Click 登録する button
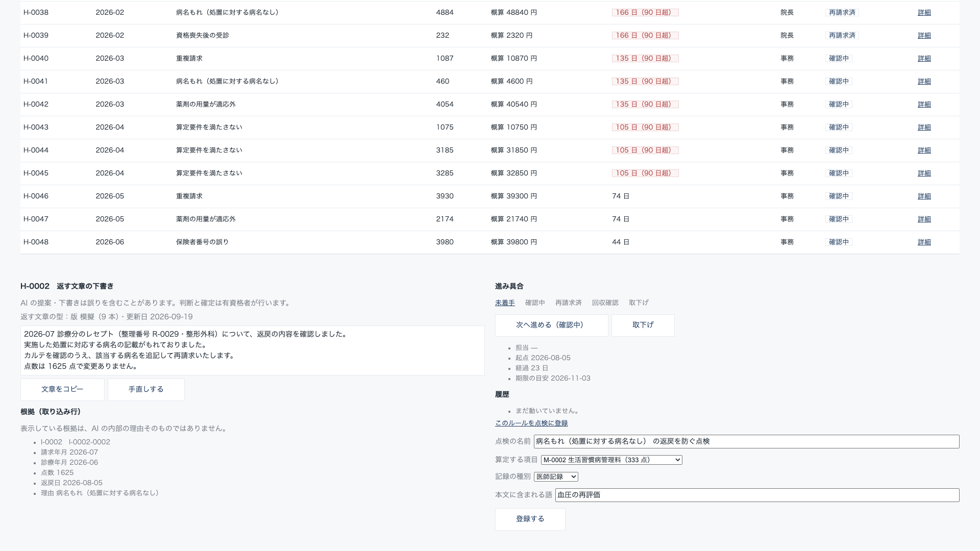980x551 pixels. (x=530, y=519)
